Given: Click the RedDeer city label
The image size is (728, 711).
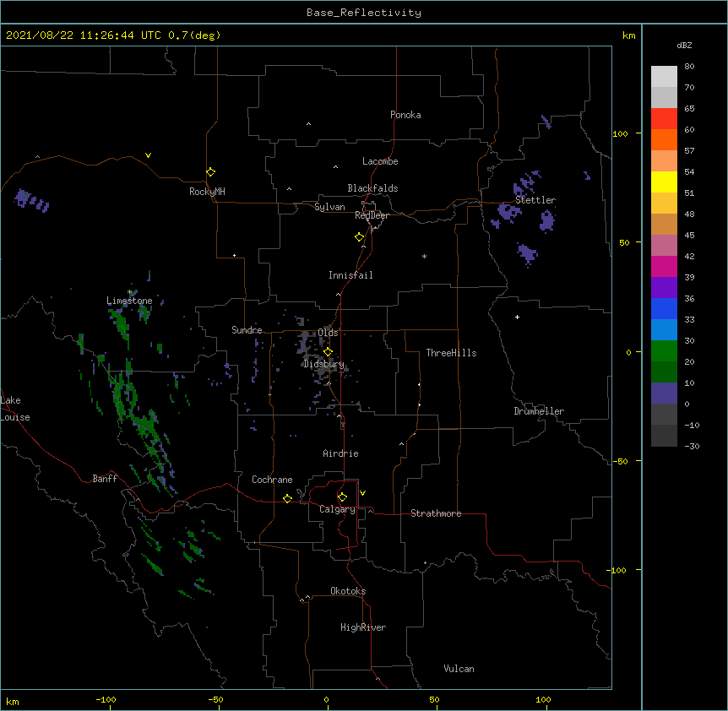Looking at the screenshot, I should pos(372,215).
